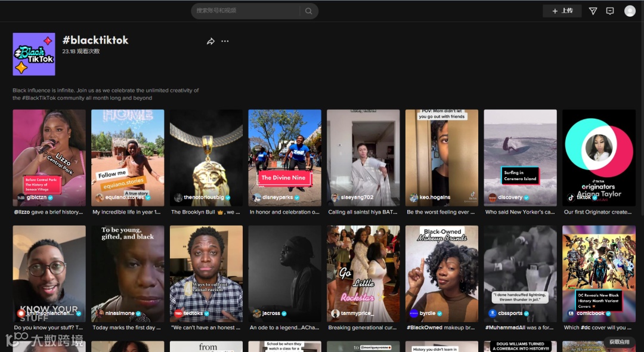Open the inbox paper-plane messages icon
Screen dimensions: 644x352
pos(593,11)
